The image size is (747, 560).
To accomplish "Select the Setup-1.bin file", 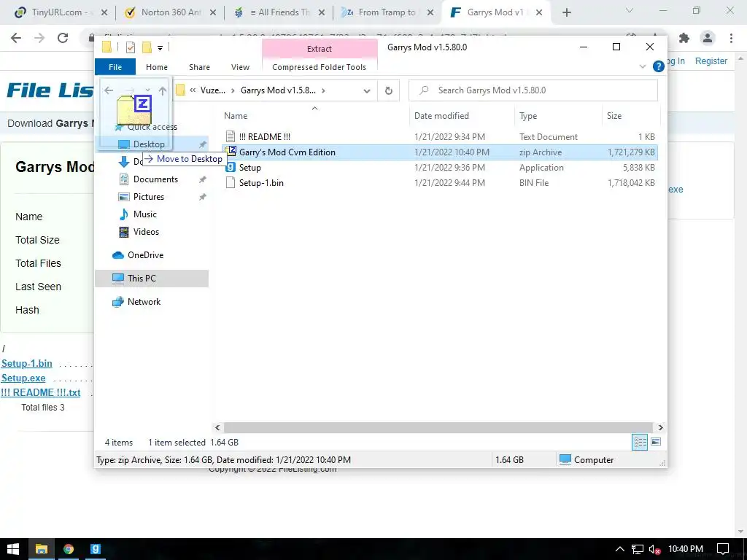I will tap(261, 183).
